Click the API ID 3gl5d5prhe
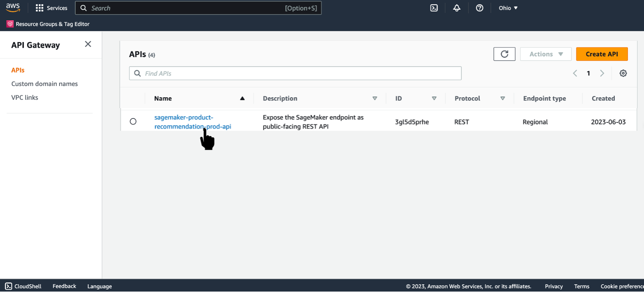 click(412, 122)
